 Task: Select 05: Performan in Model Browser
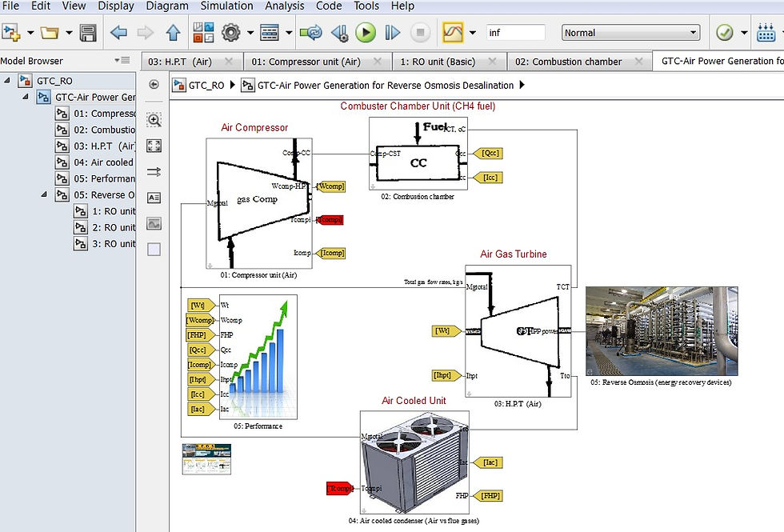pos(94,178)
